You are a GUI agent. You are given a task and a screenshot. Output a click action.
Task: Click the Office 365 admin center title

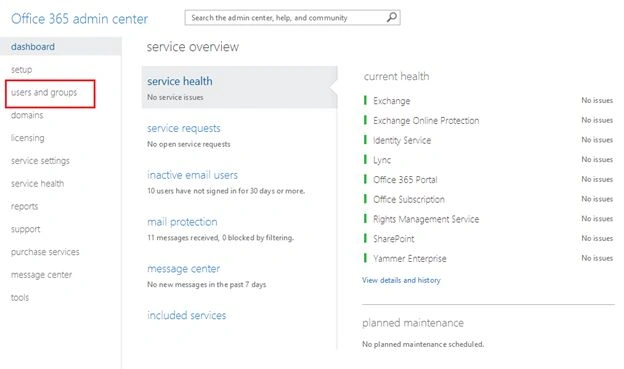80,19
